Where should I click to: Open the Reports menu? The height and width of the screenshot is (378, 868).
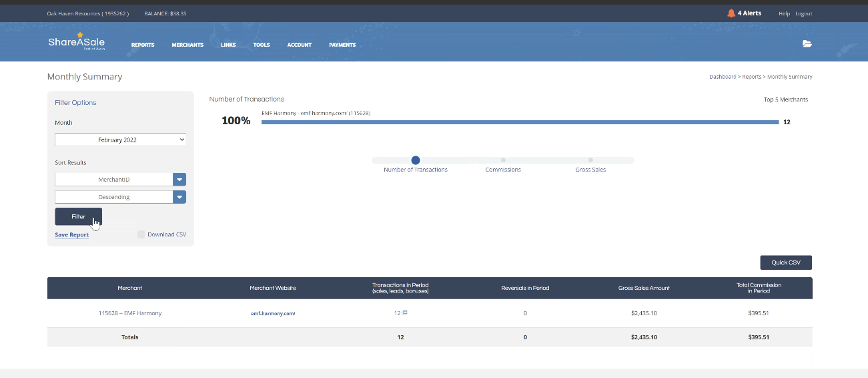click(x=143, y=45)
